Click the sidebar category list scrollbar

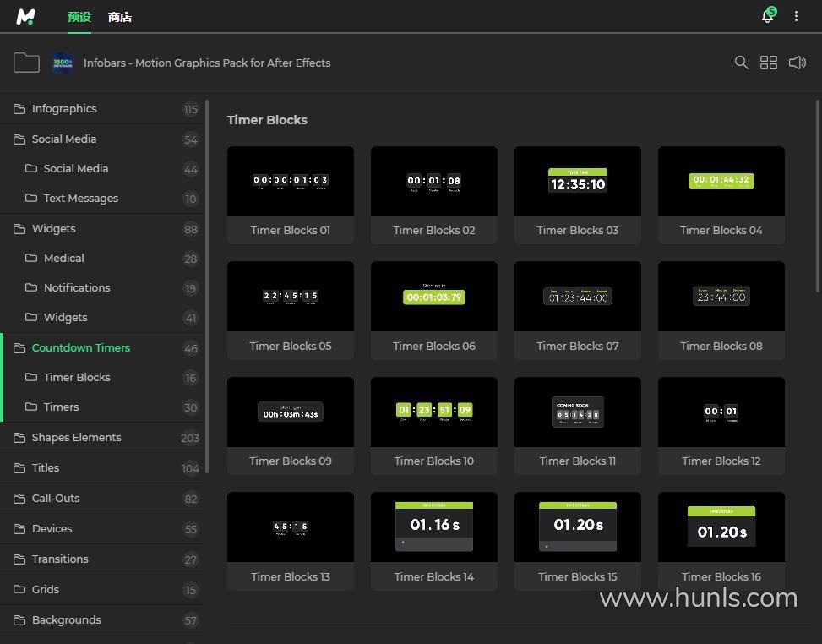coord(207,286)
